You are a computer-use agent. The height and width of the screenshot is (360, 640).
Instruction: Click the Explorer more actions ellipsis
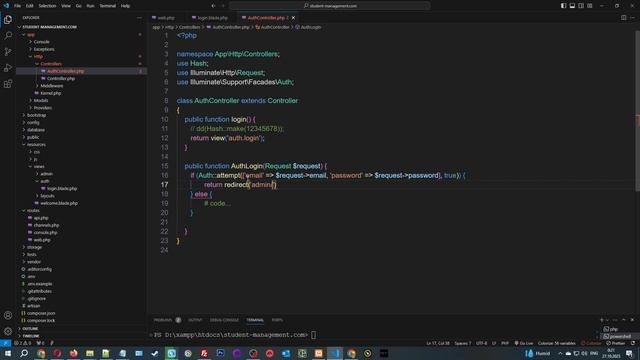(x=139, y=18)
